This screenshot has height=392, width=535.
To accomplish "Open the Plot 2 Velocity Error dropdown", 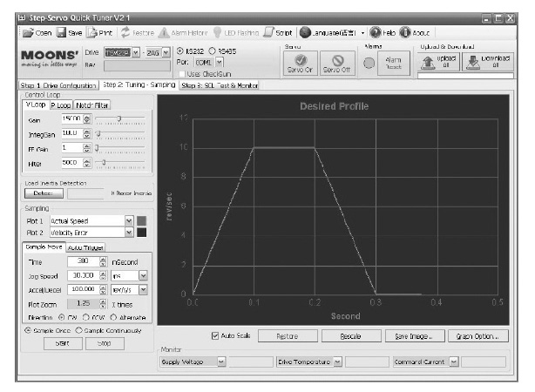I will point(129,233).
